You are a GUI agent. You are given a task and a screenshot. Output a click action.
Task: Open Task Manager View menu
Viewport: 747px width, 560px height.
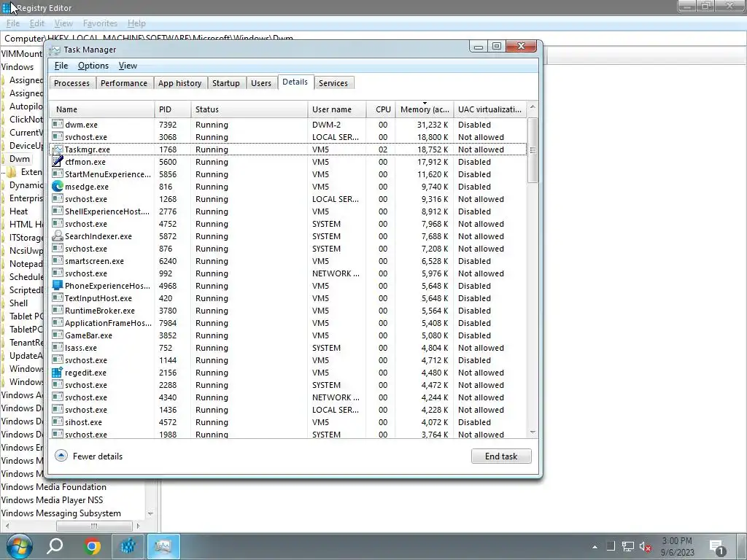coord(128,66)
